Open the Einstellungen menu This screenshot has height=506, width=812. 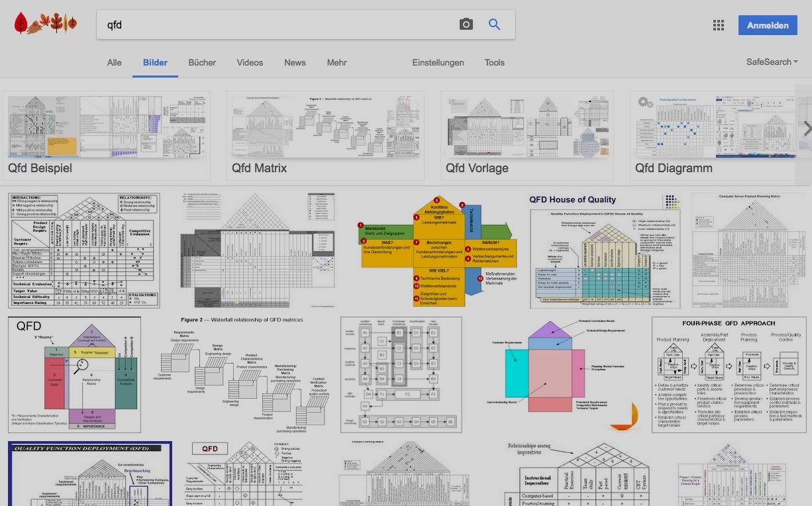click(x=438, y=63)
